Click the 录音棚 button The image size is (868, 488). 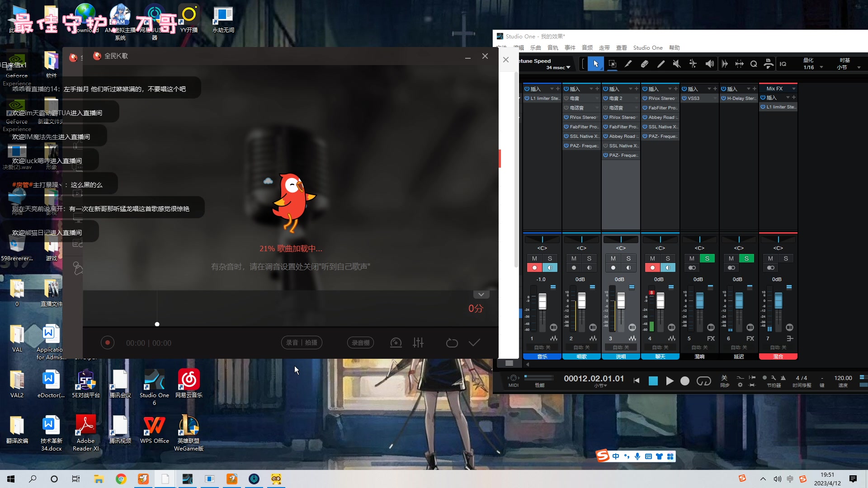[x=360, y=343]
